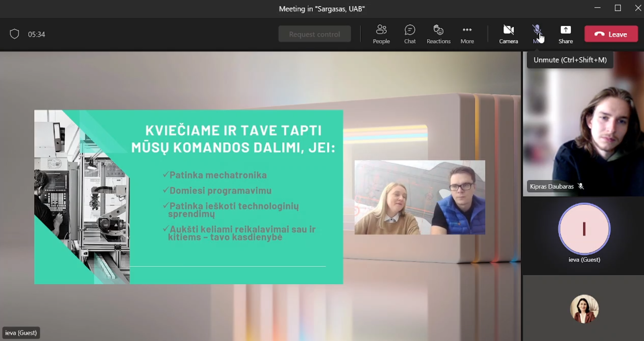Screen dimensions: 644x341
Task: Click the 05:34 meeting timer
Action: 37,35
